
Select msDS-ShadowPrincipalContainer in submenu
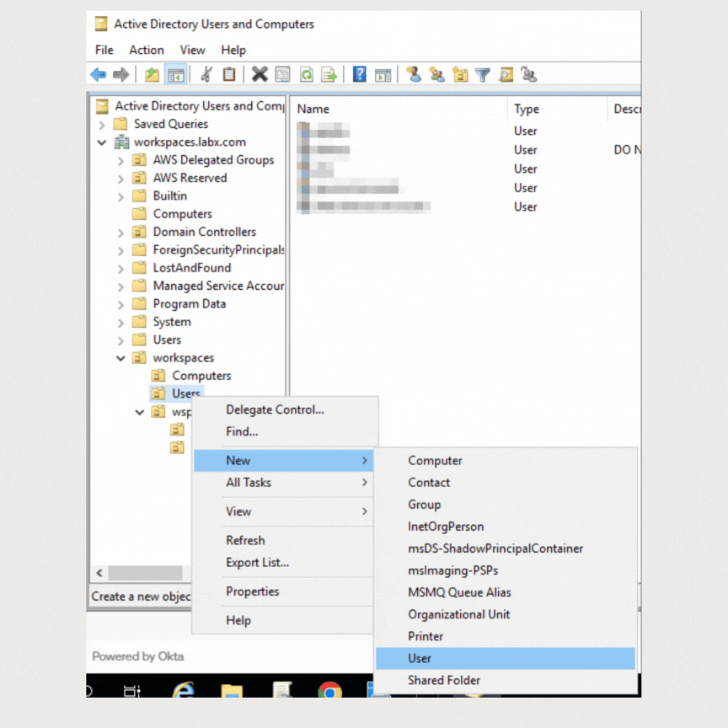pos(506,549)
